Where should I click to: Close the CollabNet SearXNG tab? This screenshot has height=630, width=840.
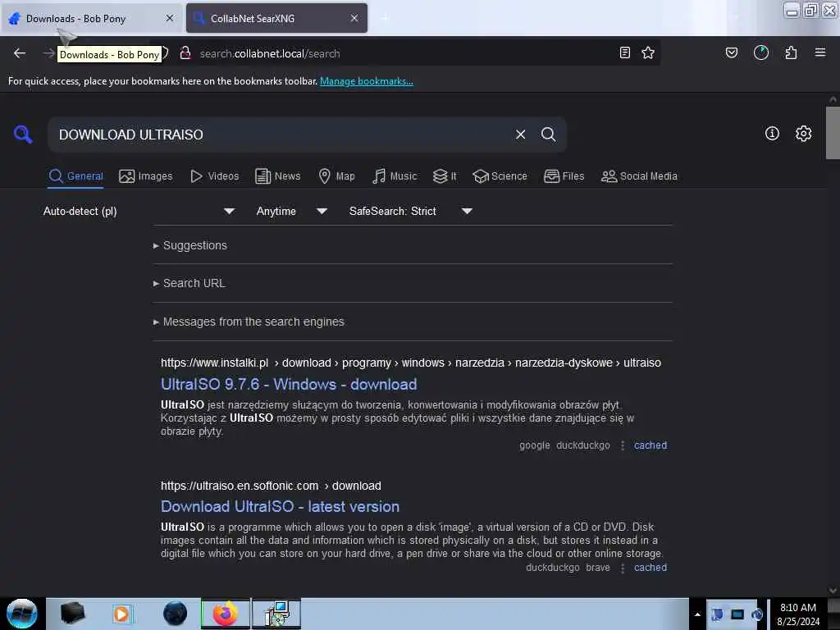point(354,18)
